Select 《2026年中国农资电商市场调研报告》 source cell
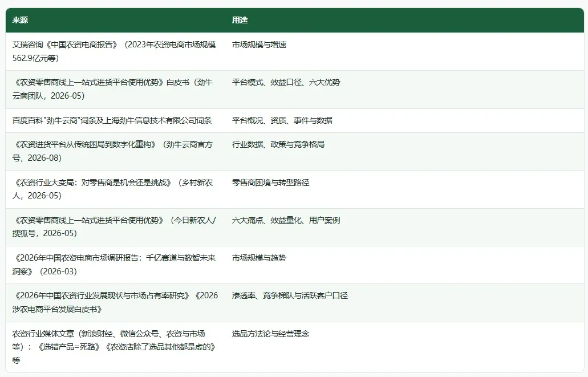 [x=116, y=265]
